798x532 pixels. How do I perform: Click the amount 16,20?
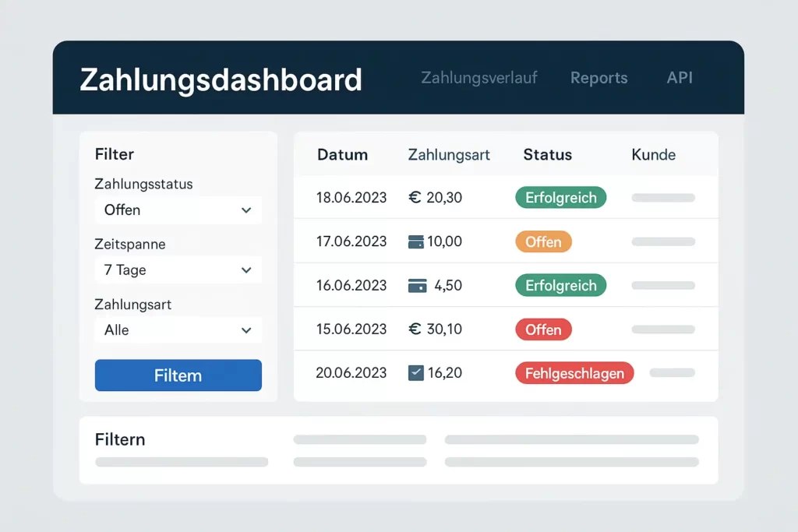click(x=445, y=373)
